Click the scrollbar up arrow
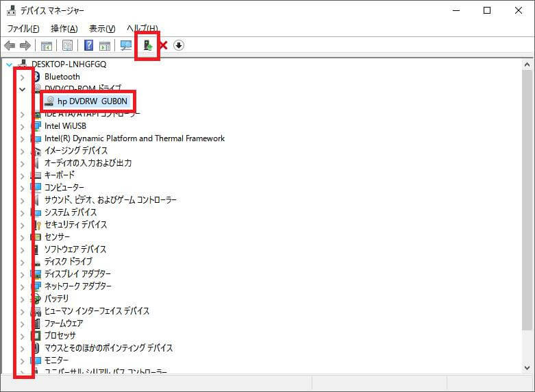535x392 pixels. 527,65
